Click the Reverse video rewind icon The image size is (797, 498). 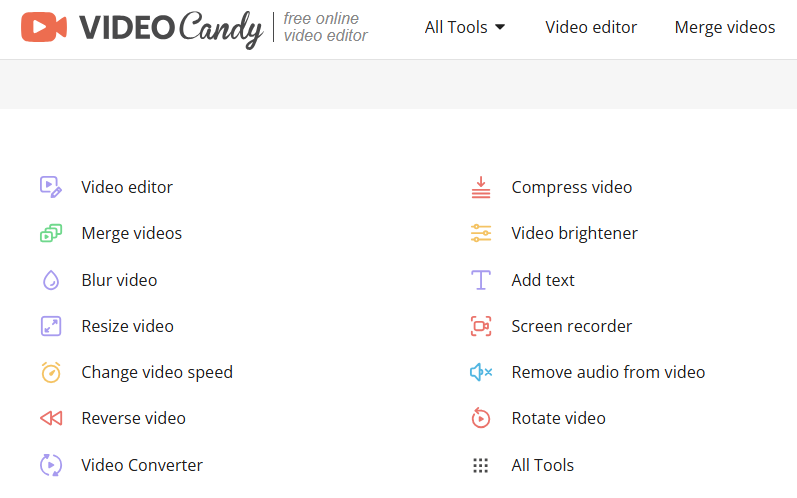(x=51, y=418)
